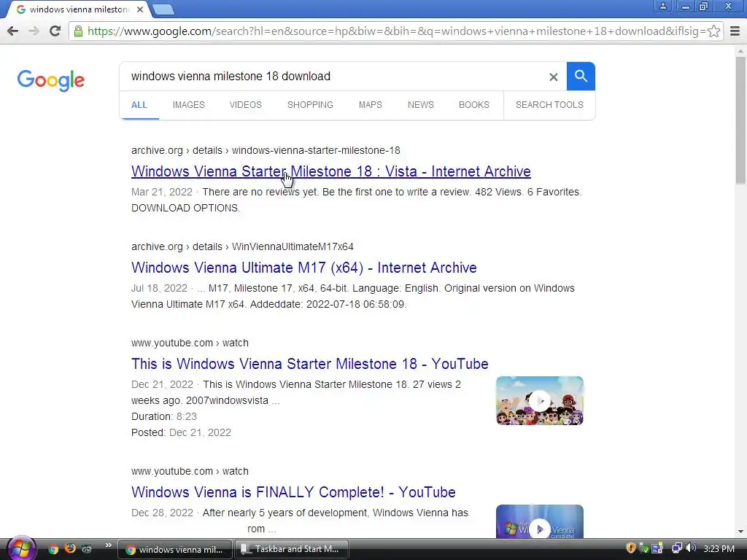Click the network computers tray icon
747x560 pixels.
(677, 548)
